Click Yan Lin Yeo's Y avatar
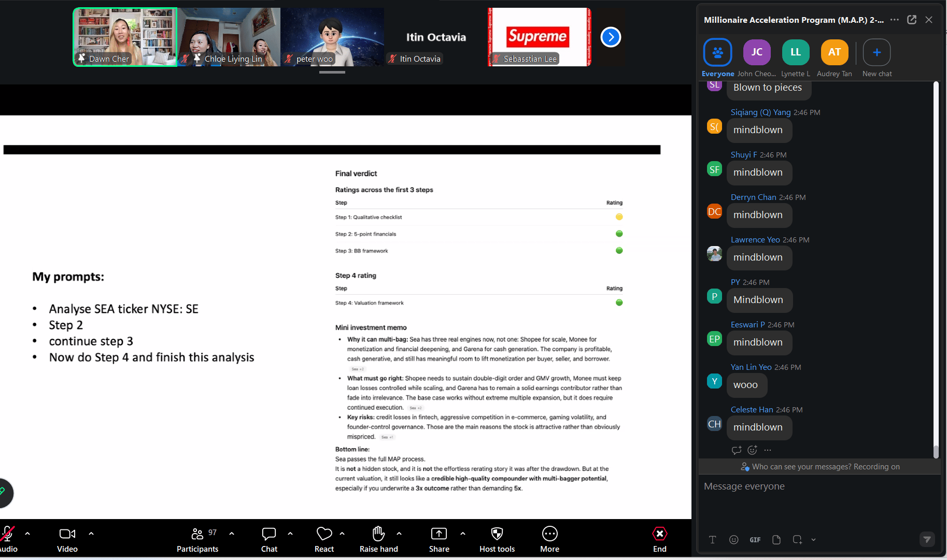Viewport: 947px width, 560px height. pos(715,381)
